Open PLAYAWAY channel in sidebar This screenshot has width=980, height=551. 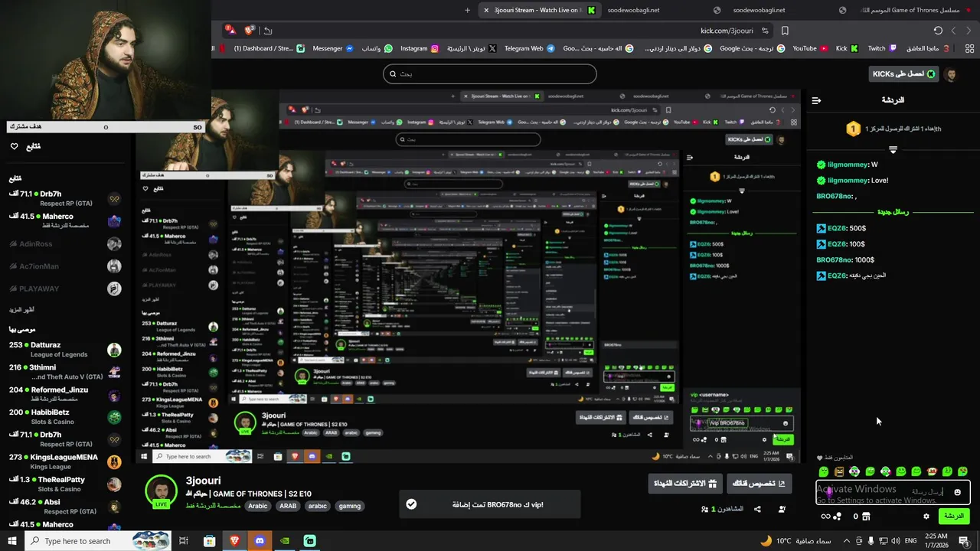[x=65, y=289]
